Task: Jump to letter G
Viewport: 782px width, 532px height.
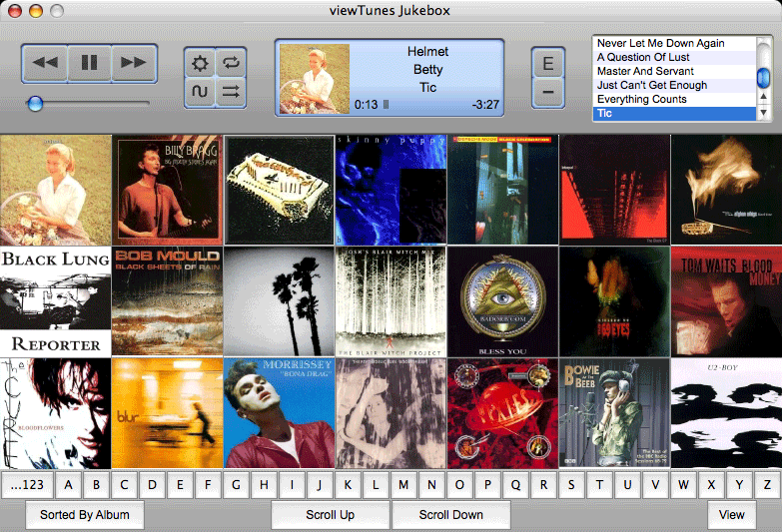Action: click(x=236, y=485)
